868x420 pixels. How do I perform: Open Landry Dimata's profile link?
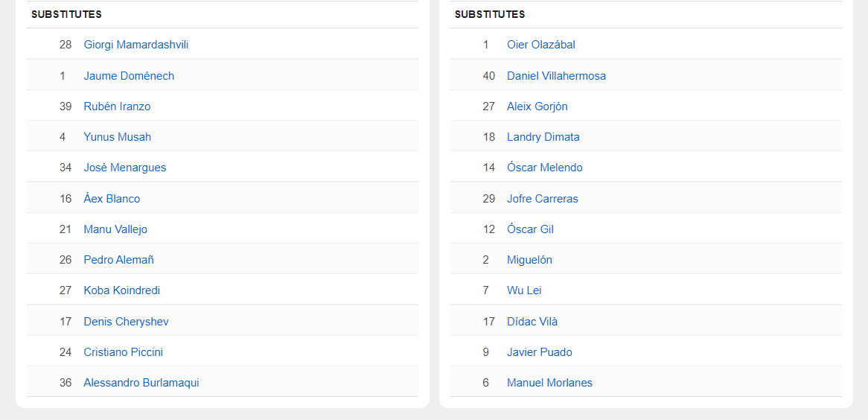(x=543, y=137)
